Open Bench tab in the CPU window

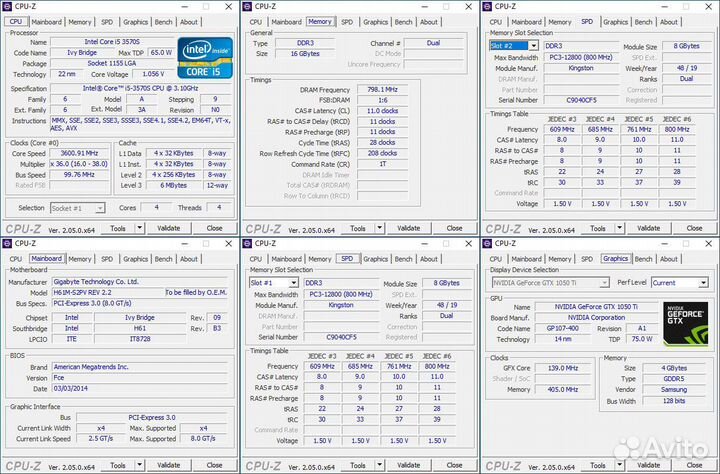tap(163, 22)
